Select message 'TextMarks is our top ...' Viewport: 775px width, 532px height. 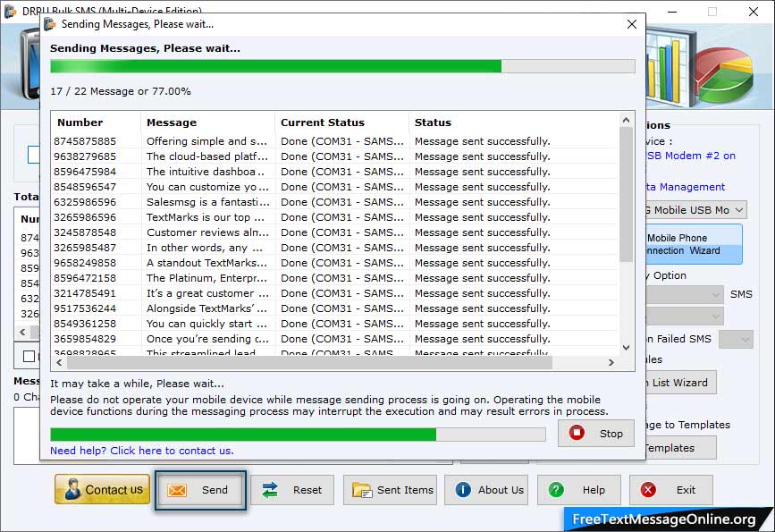206,217
